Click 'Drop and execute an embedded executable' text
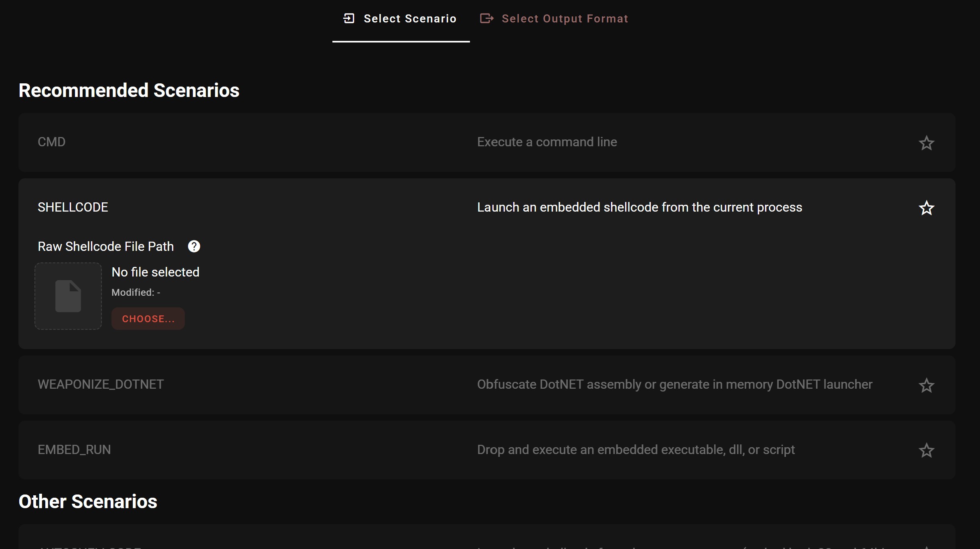Image resolution: width=980 pixels, height=549 pixels. click(636, 450)
